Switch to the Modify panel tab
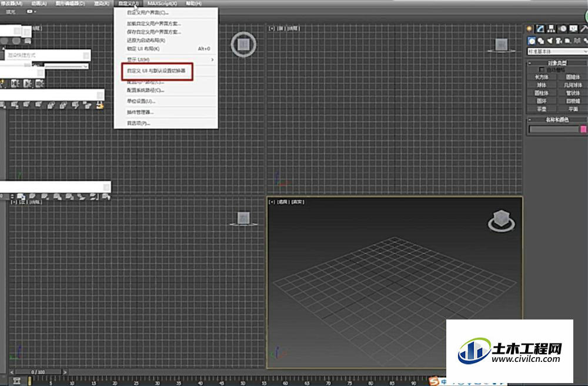Viewport: 588px width, 386px height. 540,29
